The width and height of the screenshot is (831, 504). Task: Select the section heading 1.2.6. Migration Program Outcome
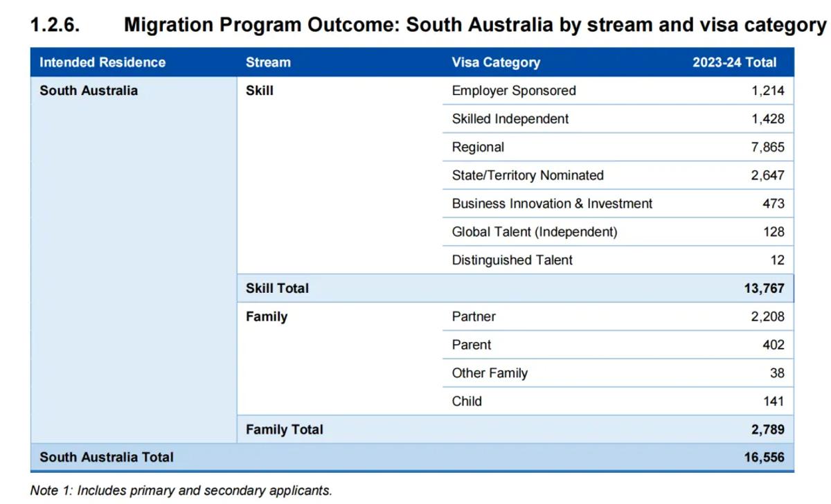(x=428, y=24)
